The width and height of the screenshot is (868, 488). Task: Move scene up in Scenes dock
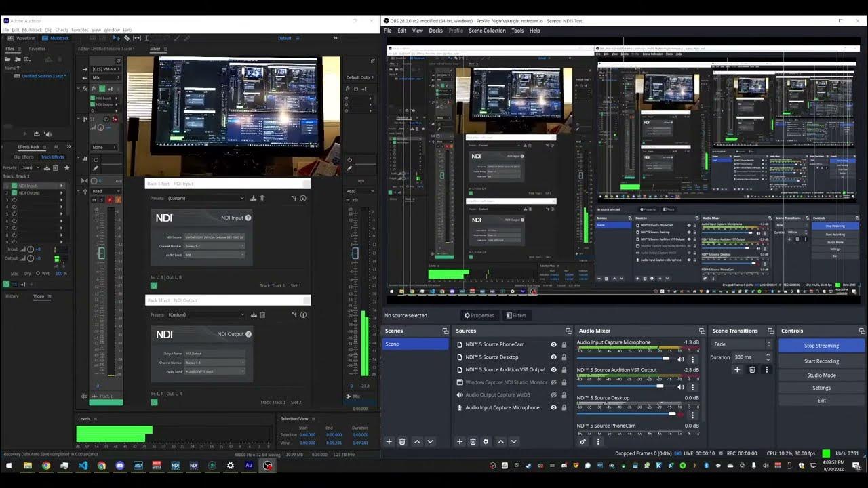tap(417, 441)
